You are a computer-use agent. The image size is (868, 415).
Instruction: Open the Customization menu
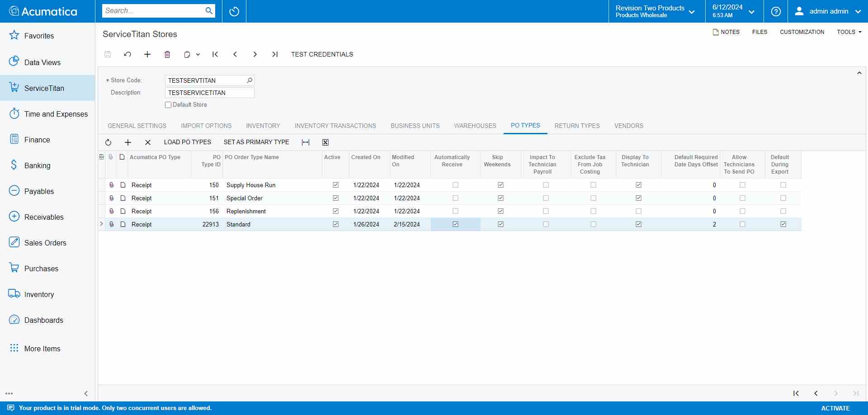click(x=802, y=32)
